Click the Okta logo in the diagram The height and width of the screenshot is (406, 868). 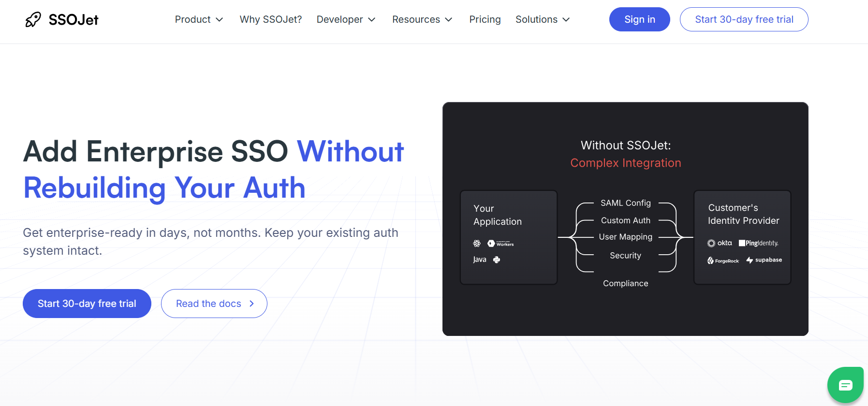coord(720,243)
